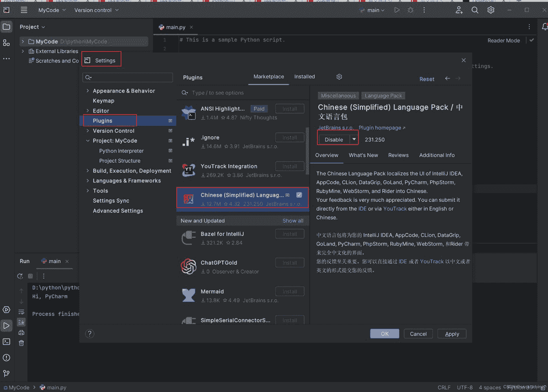
Task: Open Code With Me user icon
Action: (x=459, y=10)
